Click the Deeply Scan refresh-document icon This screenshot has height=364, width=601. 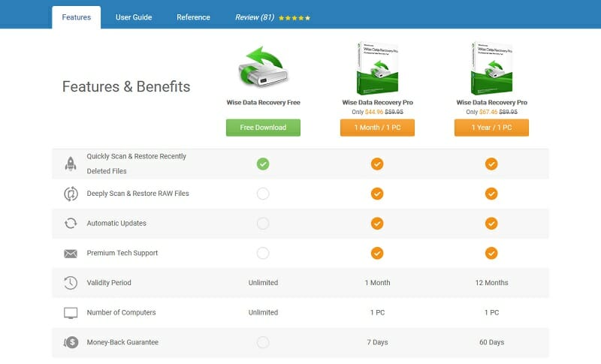click(x=71, y=194)
